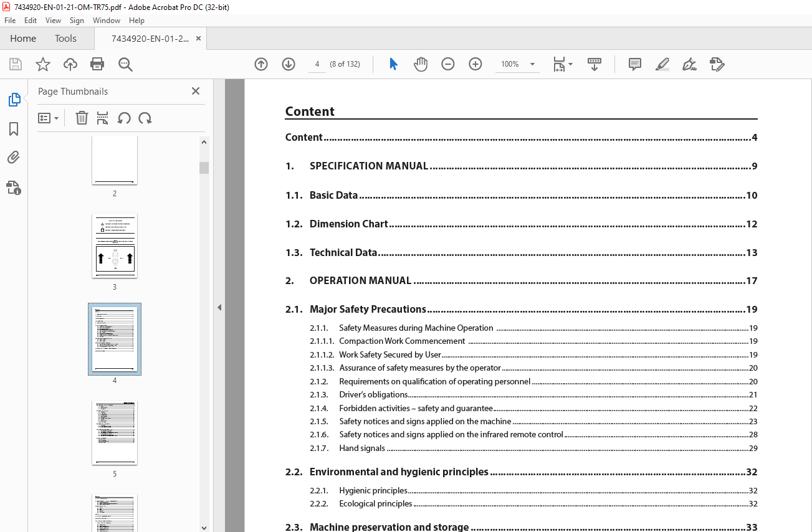The image size is (812, 532).
Task: Jump to Dimension Chart contents entry
Action: [x=521, y=224]
